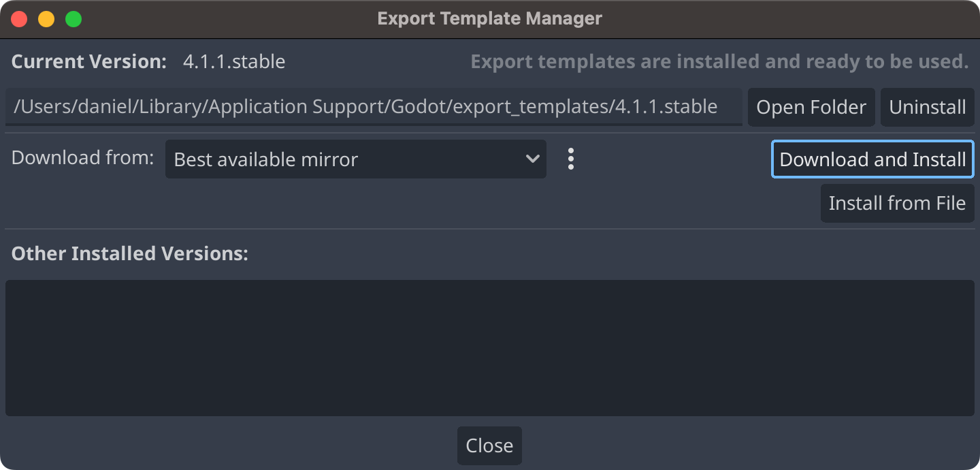Start Download and Install

873,159
